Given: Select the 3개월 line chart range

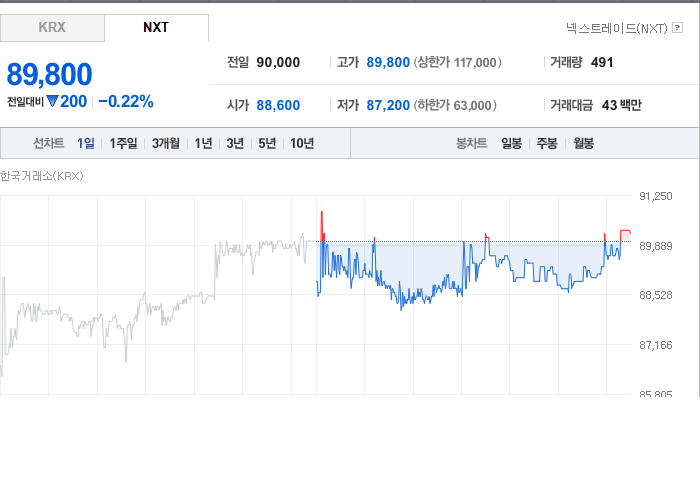Looking at the screenshot, I should (x=166, y=143).
